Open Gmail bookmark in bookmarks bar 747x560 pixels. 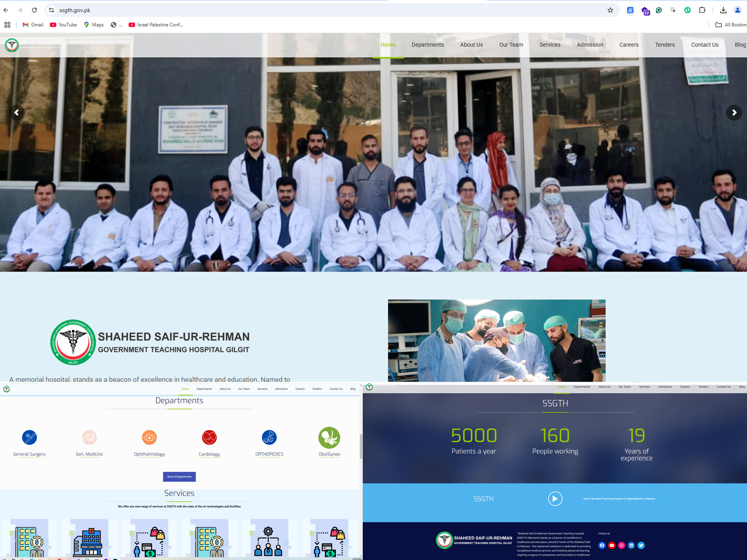[33, 25]
